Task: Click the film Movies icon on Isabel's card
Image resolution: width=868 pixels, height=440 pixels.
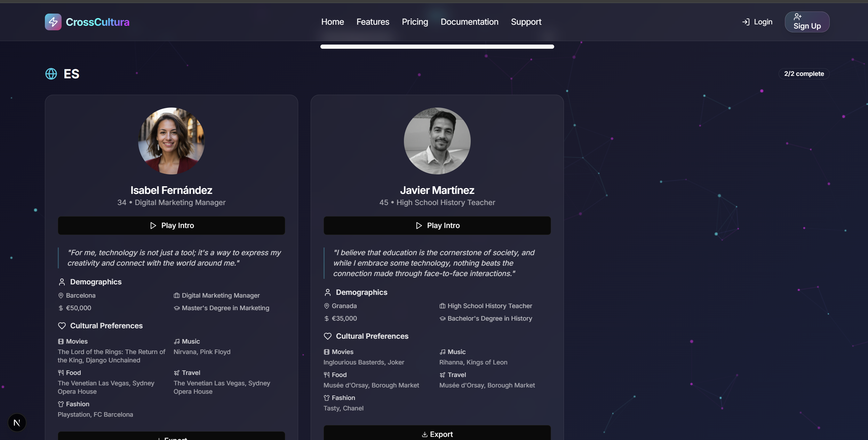Action: 61,341
